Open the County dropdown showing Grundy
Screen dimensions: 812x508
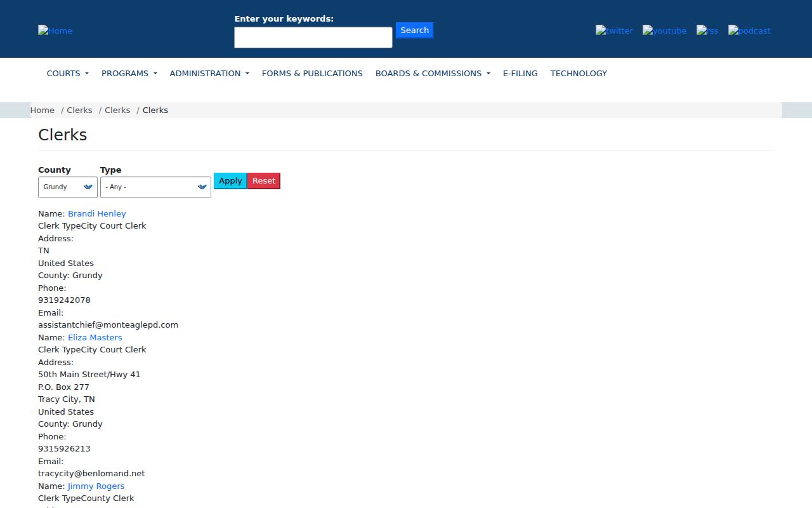68,187
